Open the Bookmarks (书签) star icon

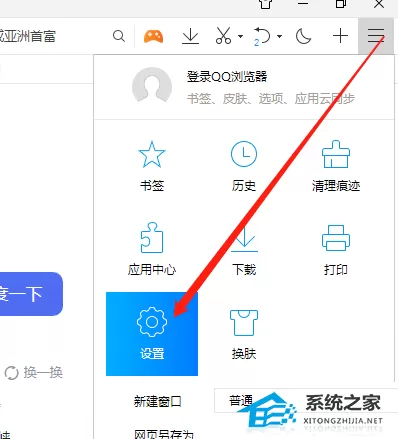coord(152,166)
